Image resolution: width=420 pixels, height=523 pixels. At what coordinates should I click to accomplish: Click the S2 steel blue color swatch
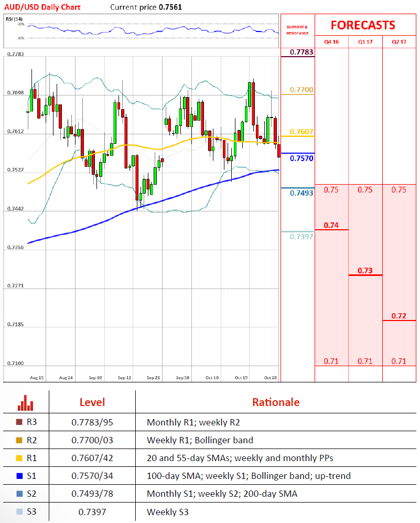[19, 494]
